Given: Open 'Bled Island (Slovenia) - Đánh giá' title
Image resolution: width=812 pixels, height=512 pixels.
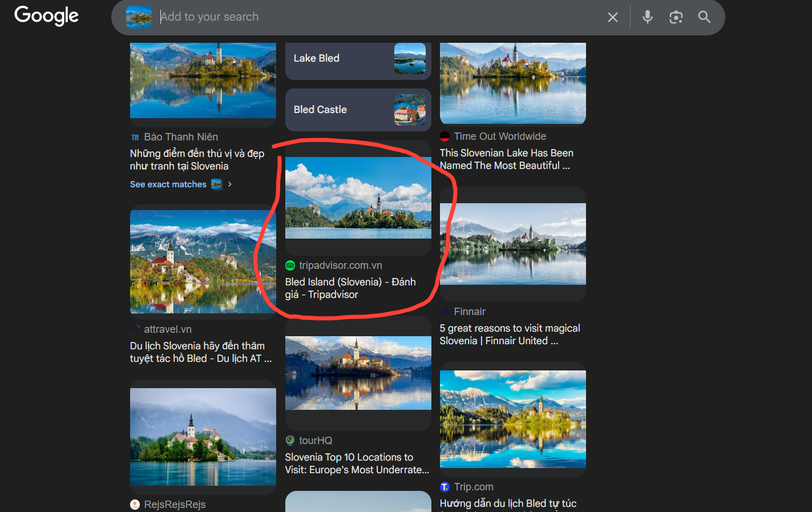Looking at the screenshot, I should pyautogui.click(x=350, y=288).
